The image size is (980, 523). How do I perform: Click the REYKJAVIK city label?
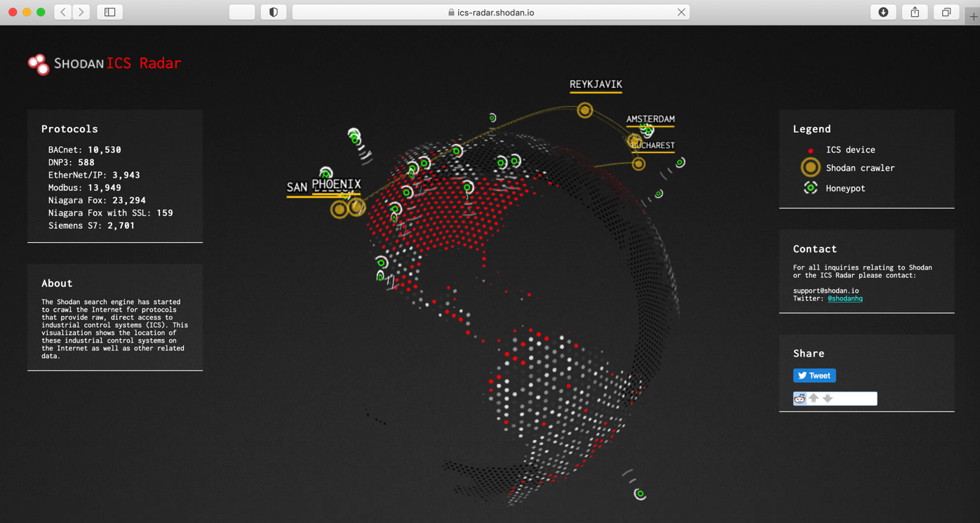point(596,84)
